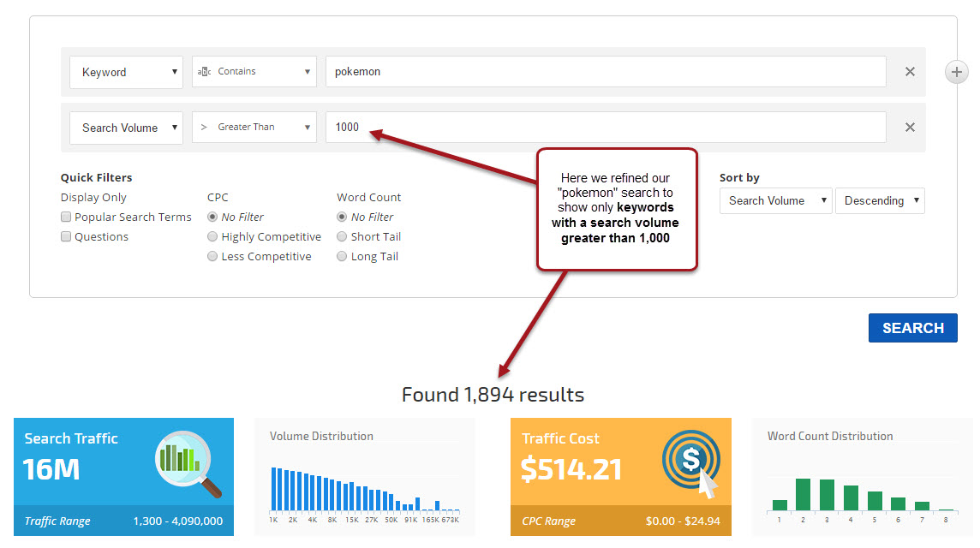
Task: Choose Short Tail word count filter
Action: point(343,237)
